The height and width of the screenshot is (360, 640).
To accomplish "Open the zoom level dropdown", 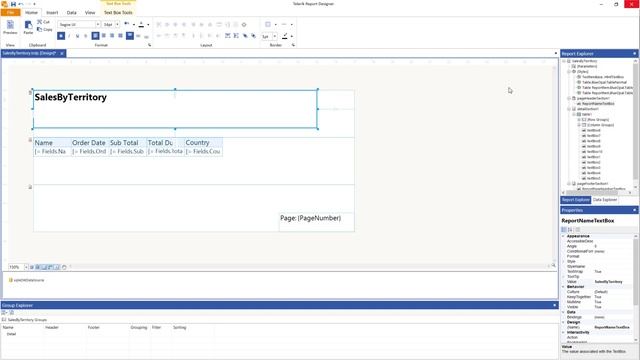I will pos(26,267).
